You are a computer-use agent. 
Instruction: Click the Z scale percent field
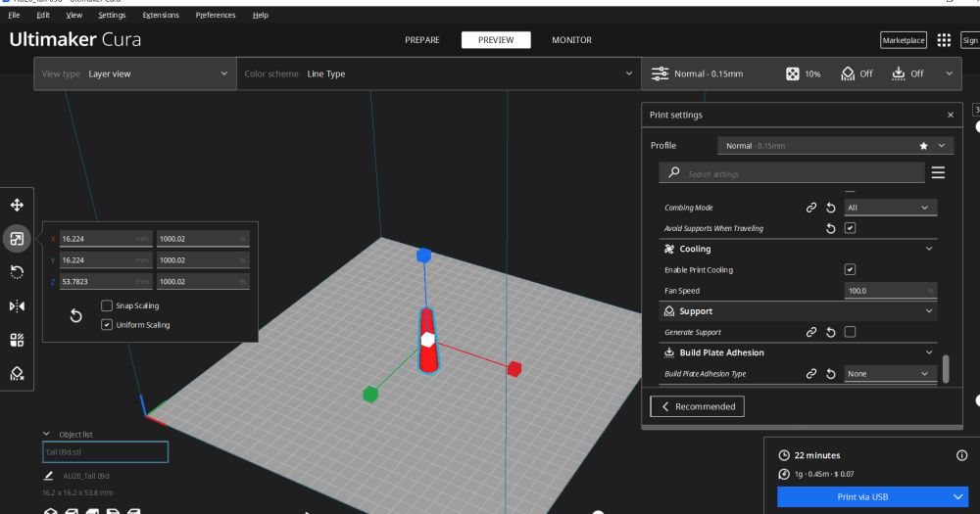click(x=203, y=281)
